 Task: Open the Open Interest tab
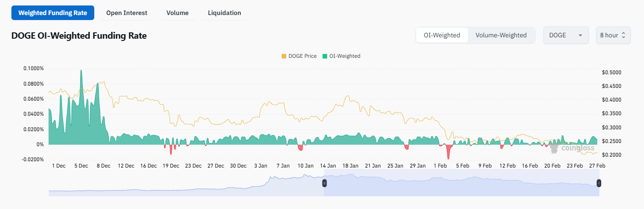[127, 13]
